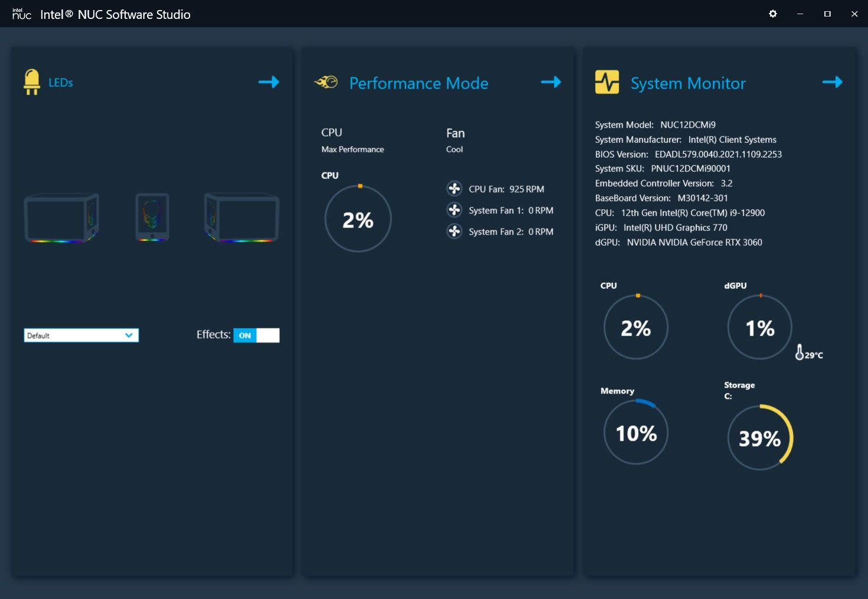Screen dimensions: 868x599
Task: Click the System Model NUC12DCMi9 line
Action: pyautogui.click(x=655, y=125)
